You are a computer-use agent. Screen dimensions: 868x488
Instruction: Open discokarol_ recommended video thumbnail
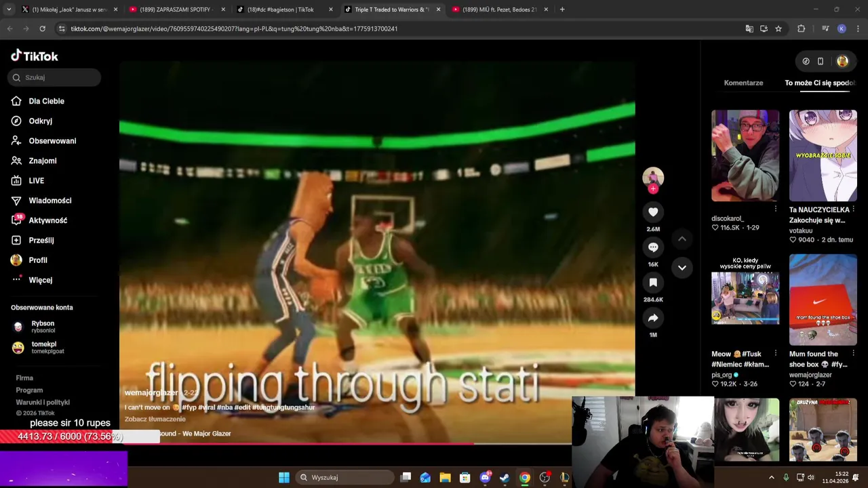pyautogui.click(x=745, y=156)
